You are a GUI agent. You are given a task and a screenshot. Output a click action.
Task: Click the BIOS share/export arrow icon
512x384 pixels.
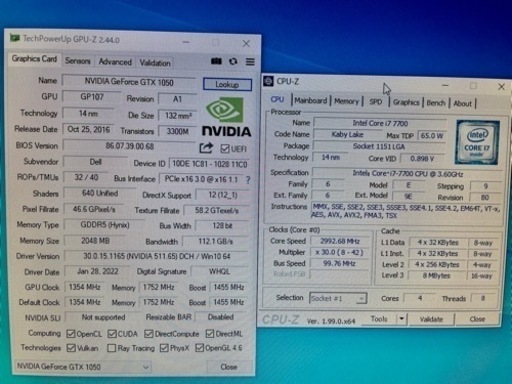206,148
